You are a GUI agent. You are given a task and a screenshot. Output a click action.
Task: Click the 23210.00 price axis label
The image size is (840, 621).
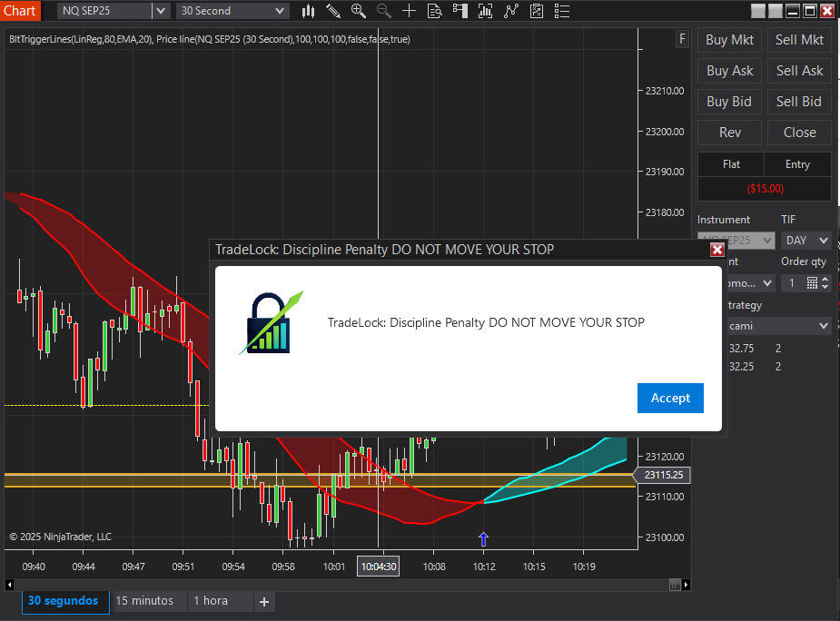point(665,91)
